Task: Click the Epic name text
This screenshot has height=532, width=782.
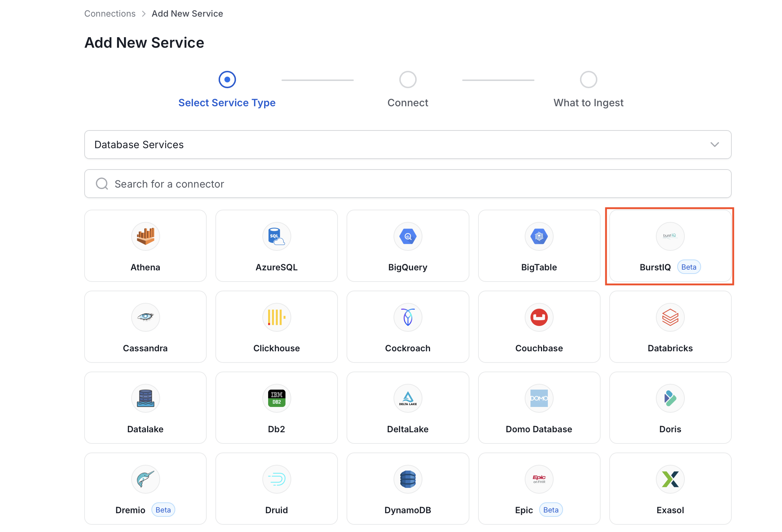Action: coord(524,510)
